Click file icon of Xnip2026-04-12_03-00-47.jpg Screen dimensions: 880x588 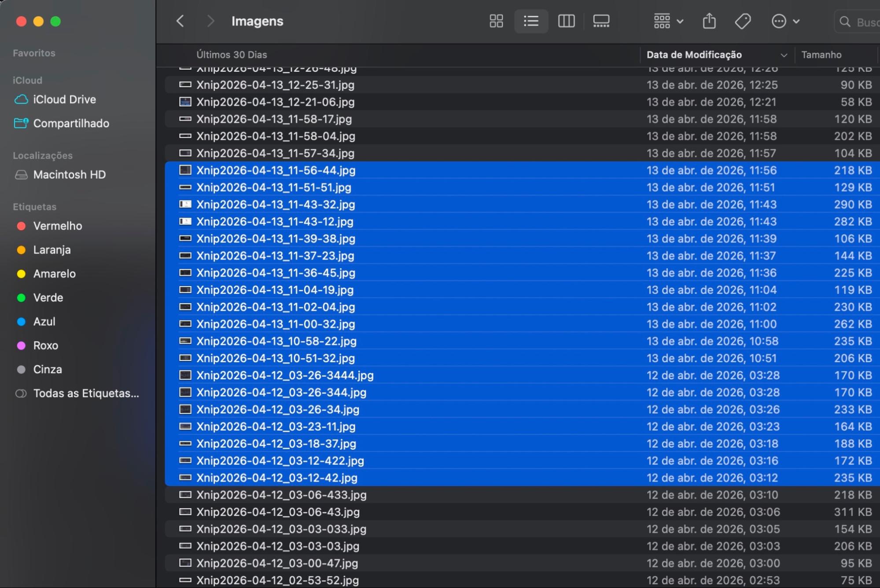pos(185,562)
